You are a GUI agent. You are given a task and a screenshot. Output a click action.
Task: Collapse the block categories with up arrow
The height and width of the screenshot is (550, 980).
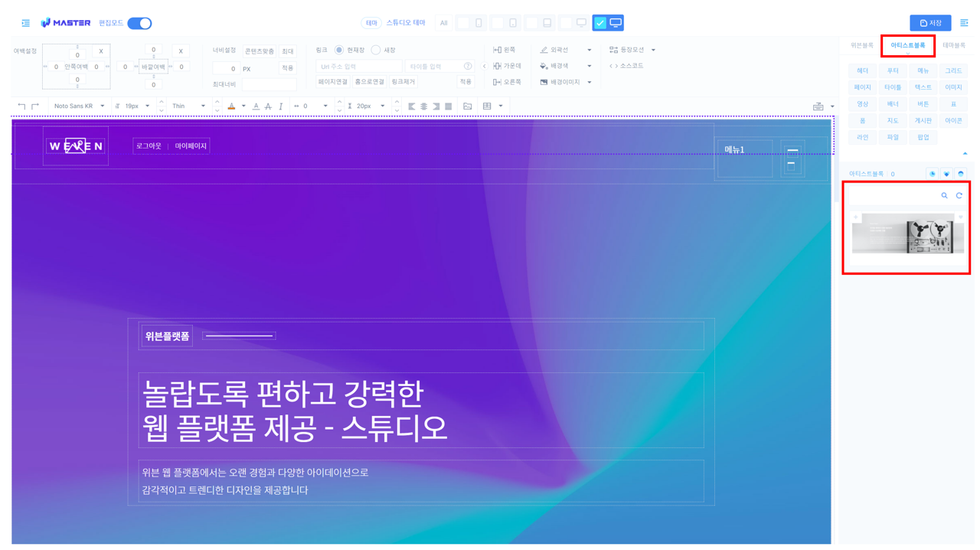tap(965, 153)
